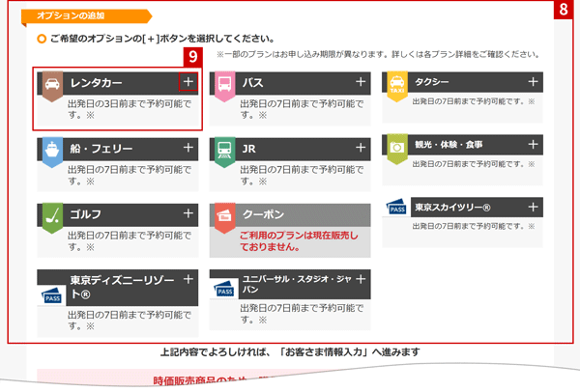
Task: Click the Tokyo Skytree PASS ticket icon
Action: click(x=395, y=209)
